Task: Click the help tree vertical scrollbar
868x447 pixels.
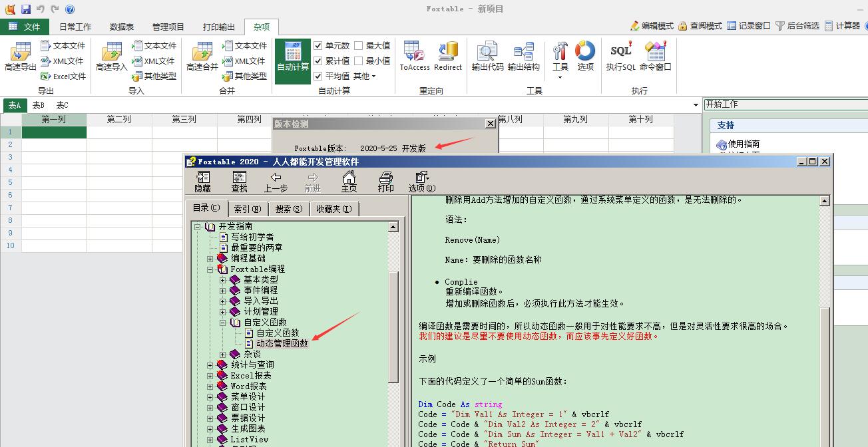Action: tap(393, 326)
